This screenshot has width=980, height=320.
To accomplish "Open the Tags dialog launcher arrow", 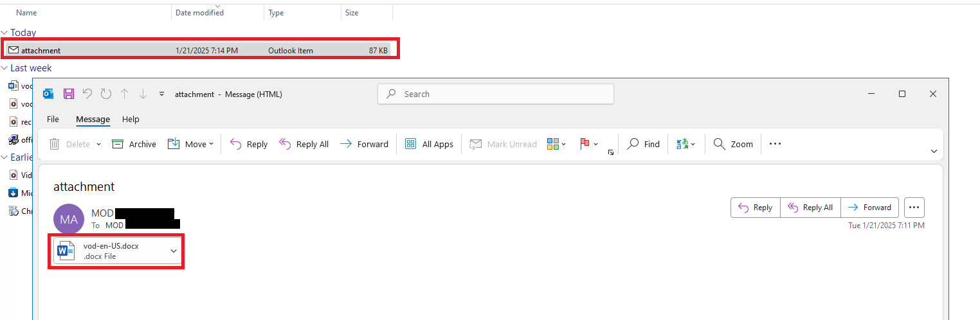I will 610,152.
